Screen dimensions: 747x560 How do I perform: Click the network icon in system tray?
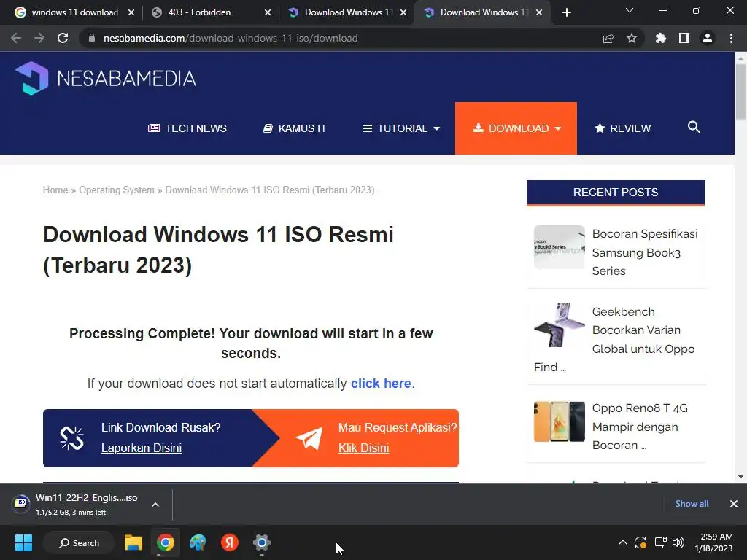[660, 542]
